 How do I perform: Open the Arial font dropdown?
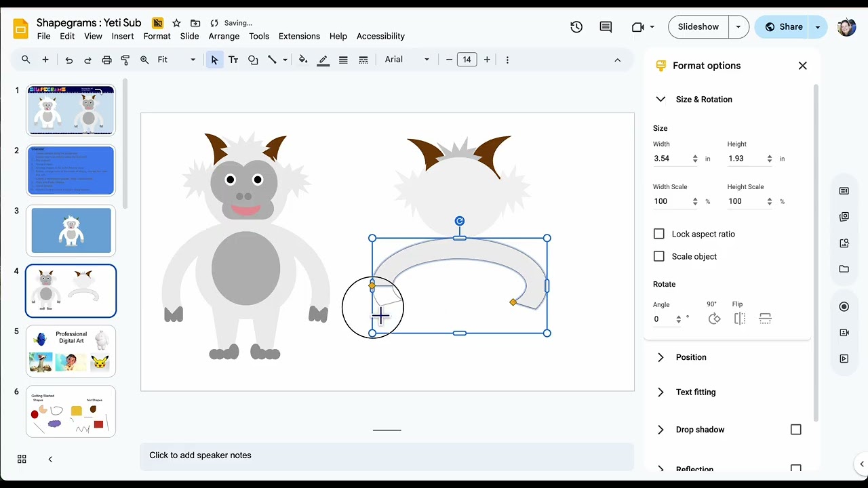pos(407,60)
